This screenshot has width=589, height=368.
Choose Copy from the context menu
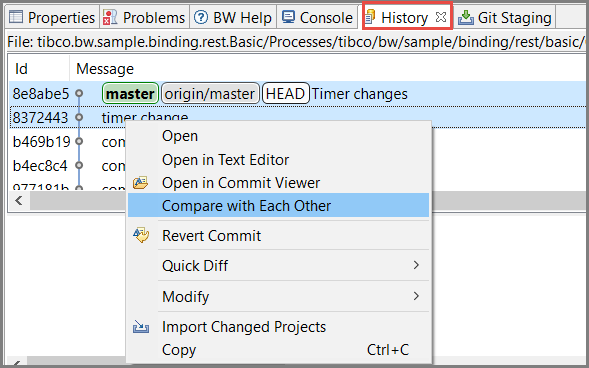(278, 350)
